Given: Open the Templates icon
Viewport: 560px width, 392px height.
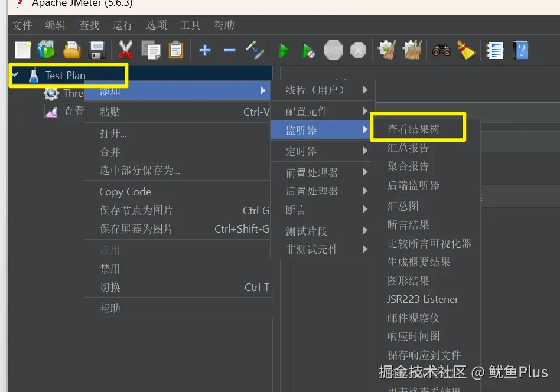Looking at the screenshot, I should [46, 50].
